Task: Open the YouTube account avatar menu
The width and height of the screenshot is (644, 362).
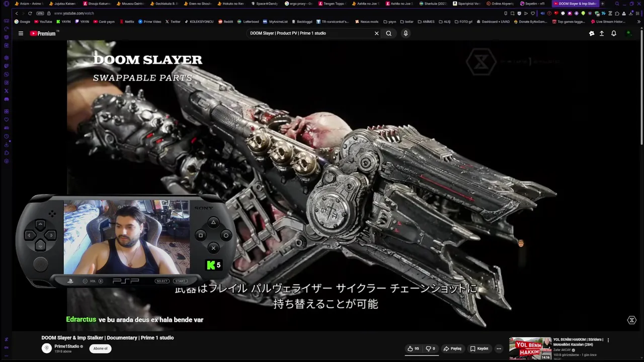Action: coord(628,33)
